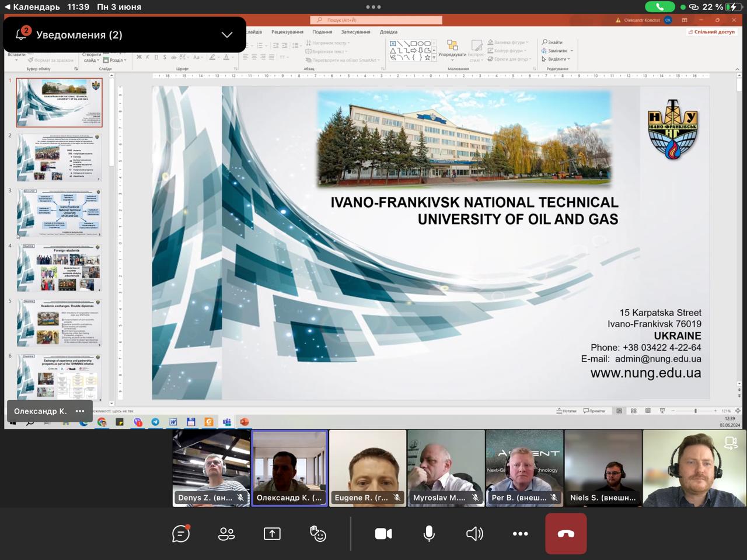Viewport: 747px width, 560px height.
Task: Open the chat in the meeting toolbar
Action: (181, 533)
